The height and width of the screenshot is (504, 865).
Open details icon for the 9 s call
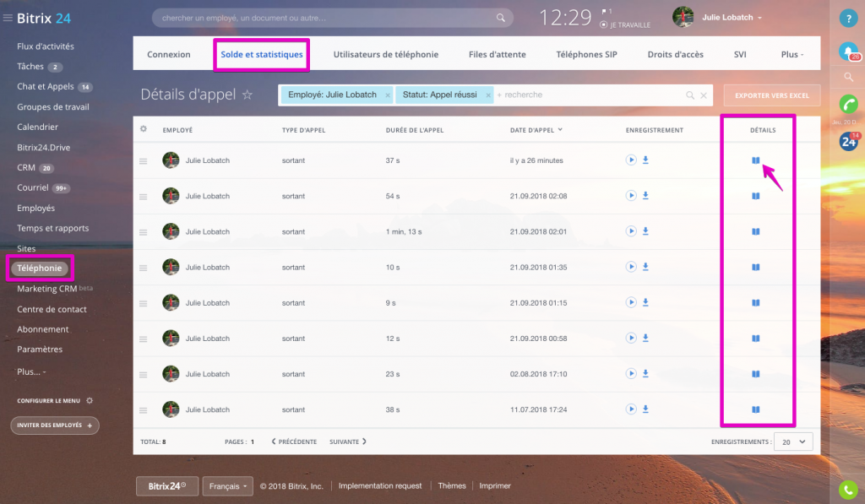click(x=756, y=303)
